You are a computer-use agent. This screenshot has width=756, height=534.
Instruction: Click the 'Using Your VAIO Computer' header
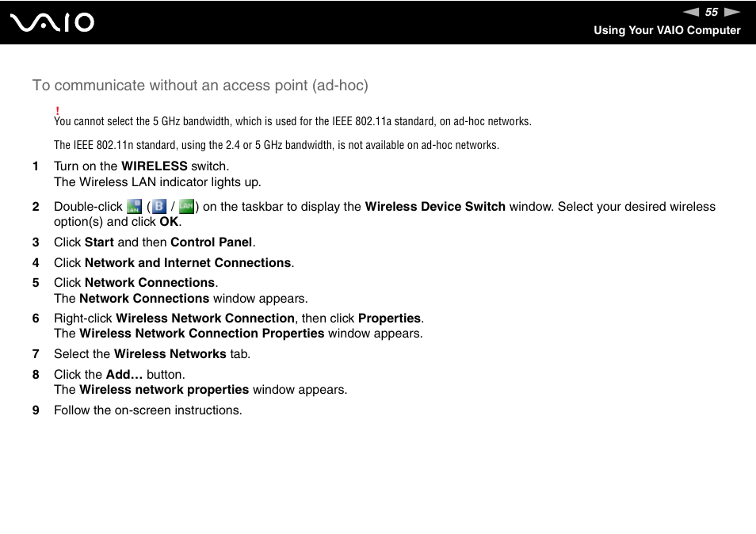666,30
